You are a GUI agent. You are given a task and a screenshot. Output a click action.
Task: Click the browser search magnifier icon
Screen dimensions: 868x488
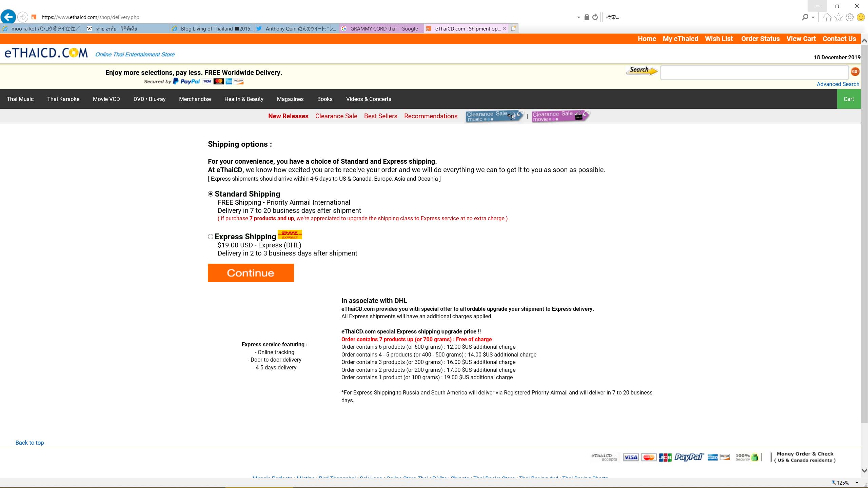805,17
